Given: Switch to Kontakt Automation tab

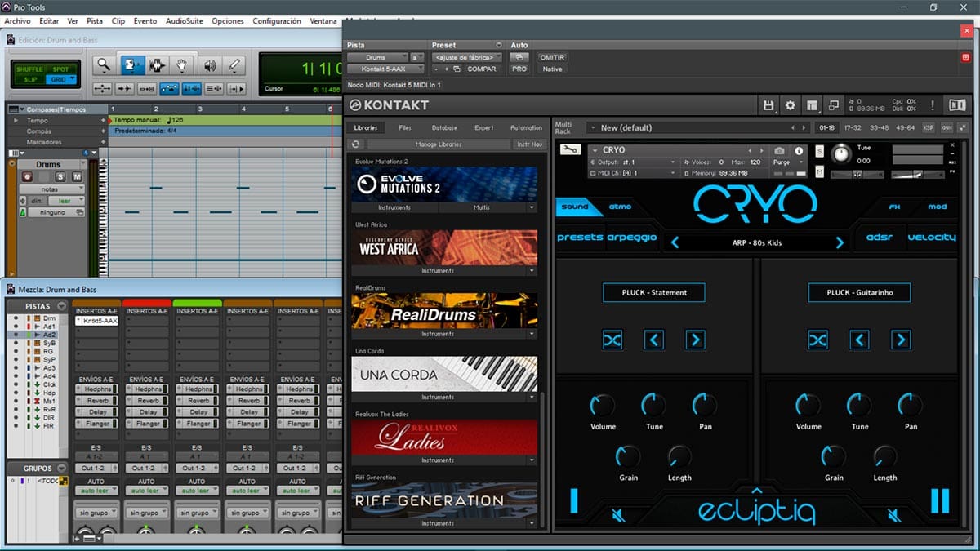Looking at the screenshot, I should click(526, 127).
